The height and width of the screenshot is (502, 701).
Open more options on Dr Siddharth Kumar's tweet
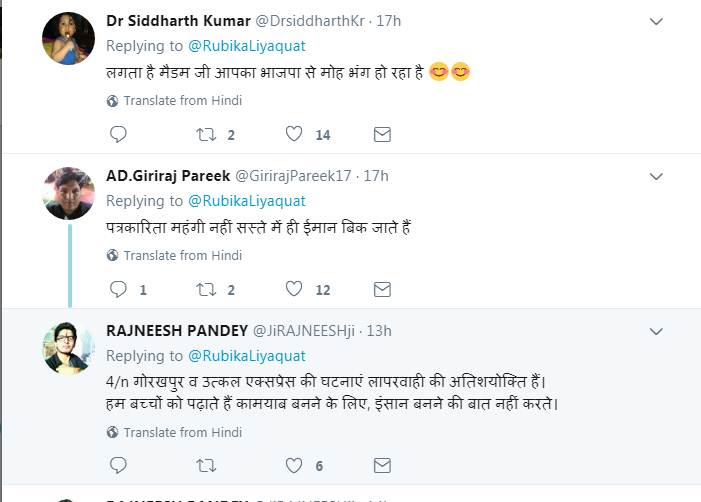(x=656, y=21)
